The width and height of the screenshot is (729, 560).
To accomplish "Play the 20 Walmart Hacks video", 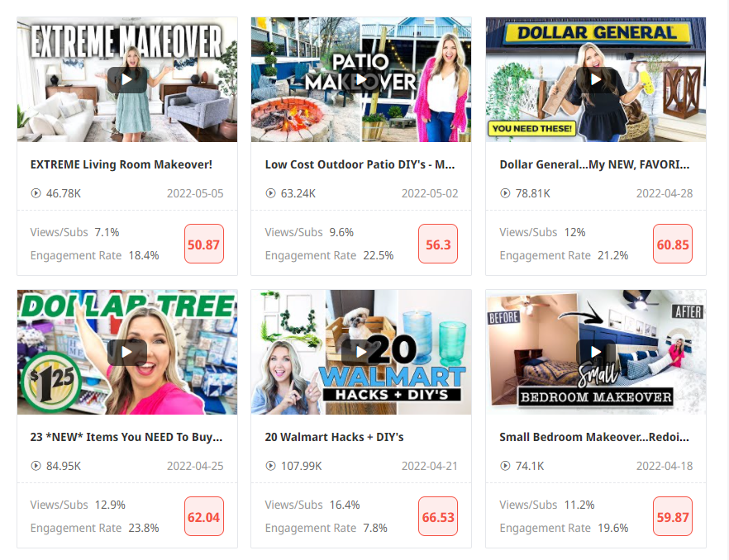I will tap(361, 352).
